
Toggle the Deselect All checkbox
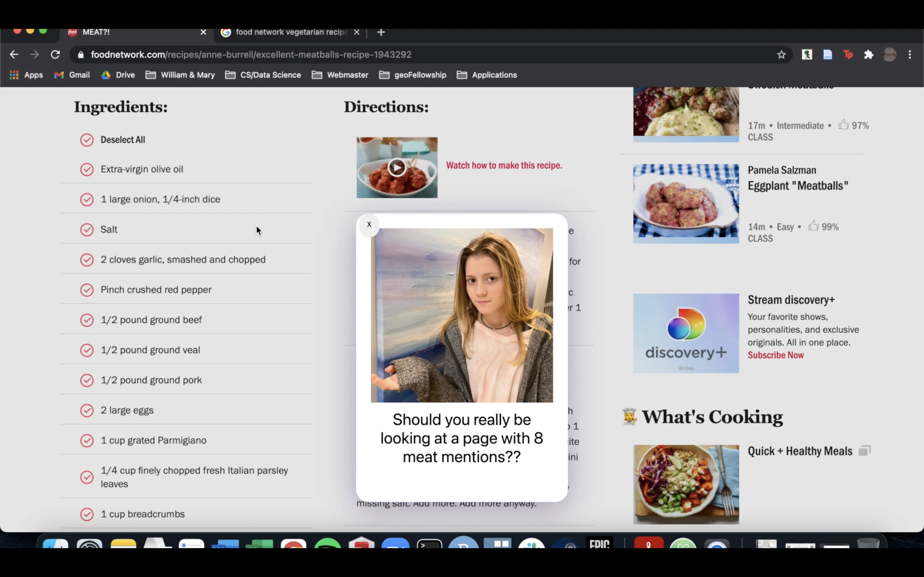[87, 140]
